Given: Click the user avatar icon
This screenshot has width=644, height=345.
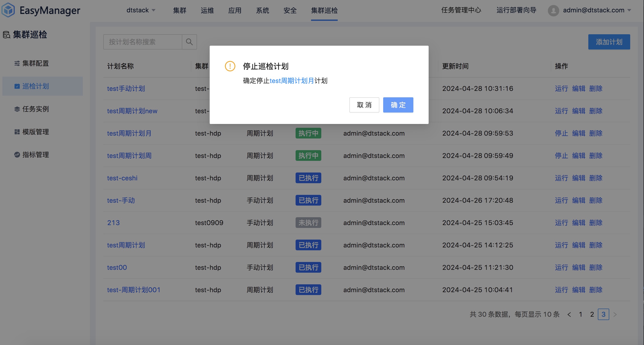Looking at the screenshot, I should [x=553, y=10].
